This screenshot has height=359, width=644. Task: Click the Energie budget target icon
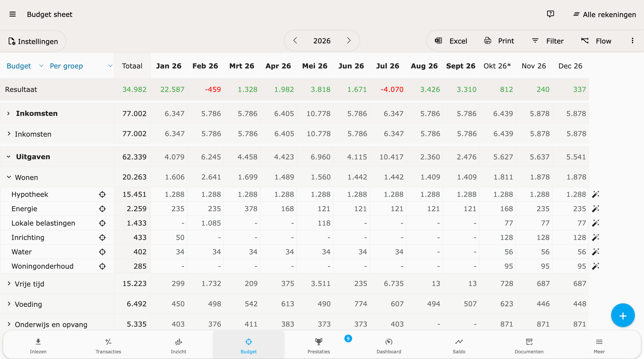102,209
